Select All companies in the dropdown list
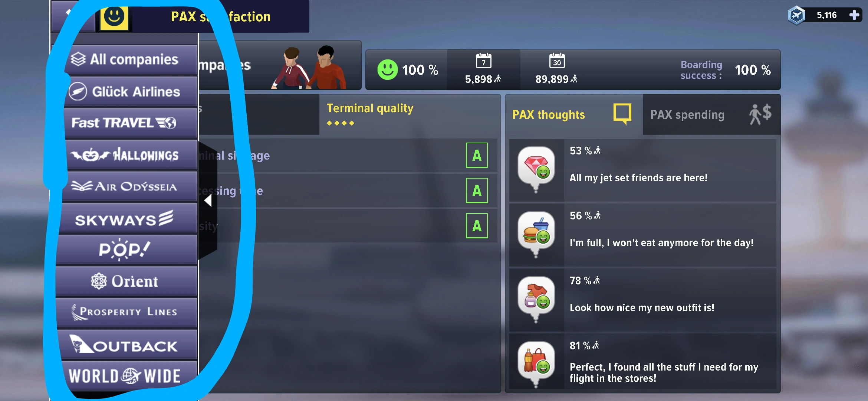The width and height of the screenshot is (868, 401). tap(131, 59)
